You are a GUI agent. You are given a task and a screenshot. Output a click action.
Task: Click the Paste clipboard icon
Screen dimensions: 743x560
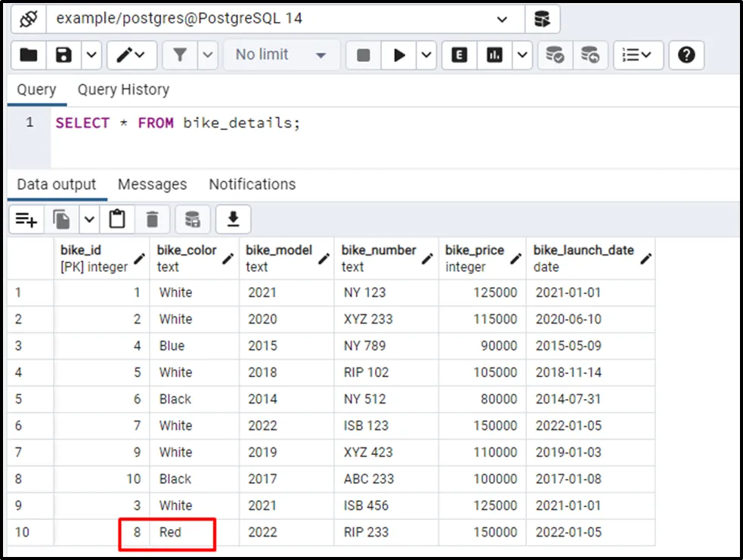[116, 220]
